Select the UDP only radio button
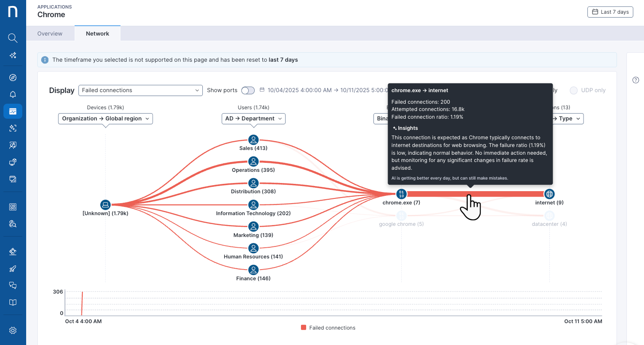The width and height of the screenshot is (644, 345). tap(573, 90)
